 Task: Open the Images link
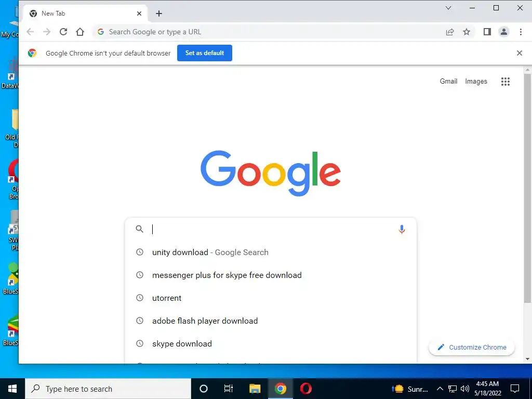476,82
